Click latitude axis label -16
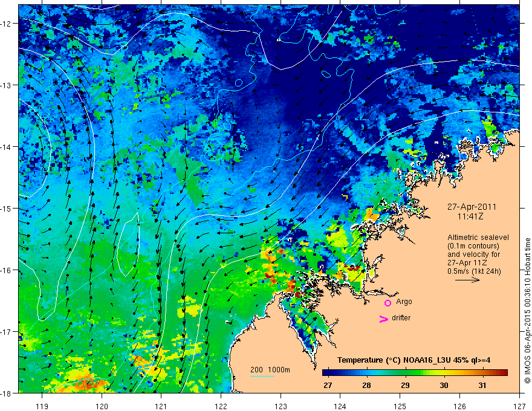Screen dimensions: 532x411 pyautogui.click(x=6, y=270)
